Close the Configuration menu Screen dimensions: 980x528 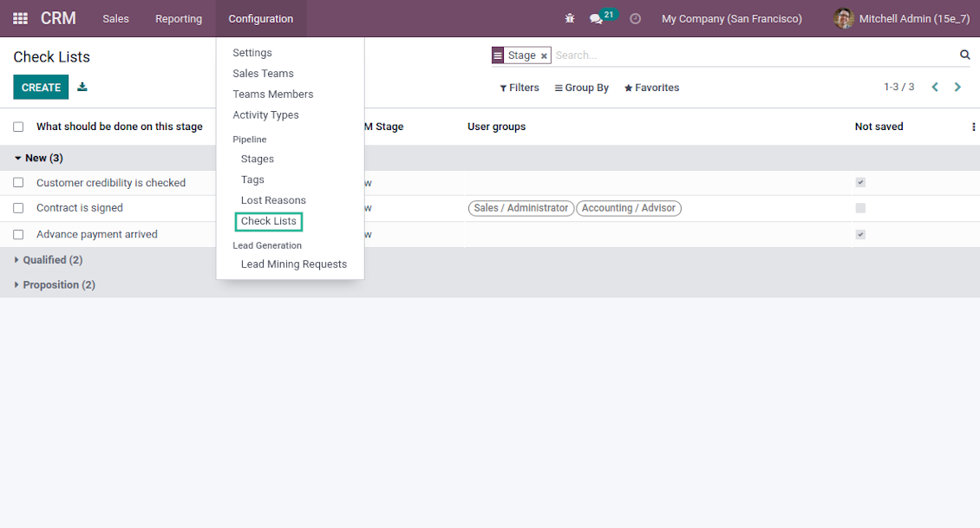(261, 19)
